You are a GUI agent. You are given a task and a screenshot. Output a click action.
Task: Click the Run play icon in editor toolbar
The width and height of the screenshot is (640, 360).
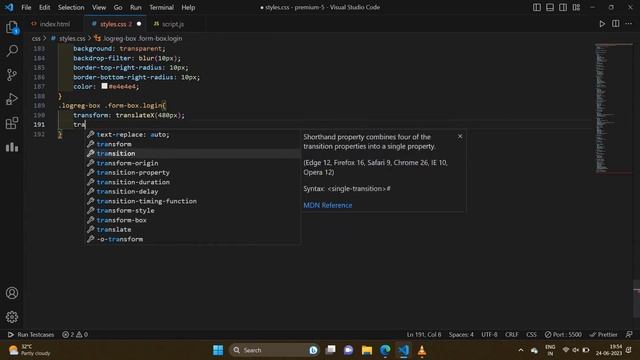coord(602,24)
